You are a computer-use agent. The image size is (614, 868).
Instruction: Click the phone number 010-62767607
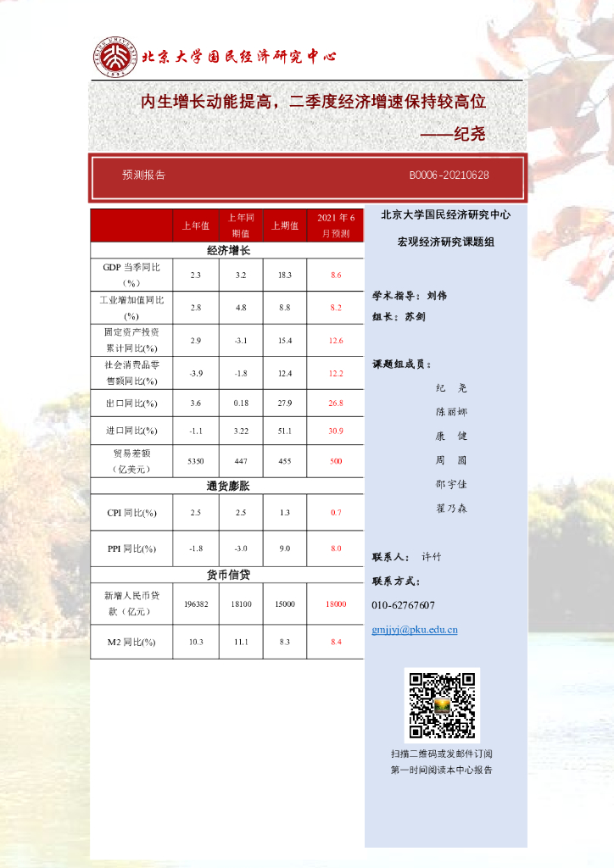(x=403, y=605)
